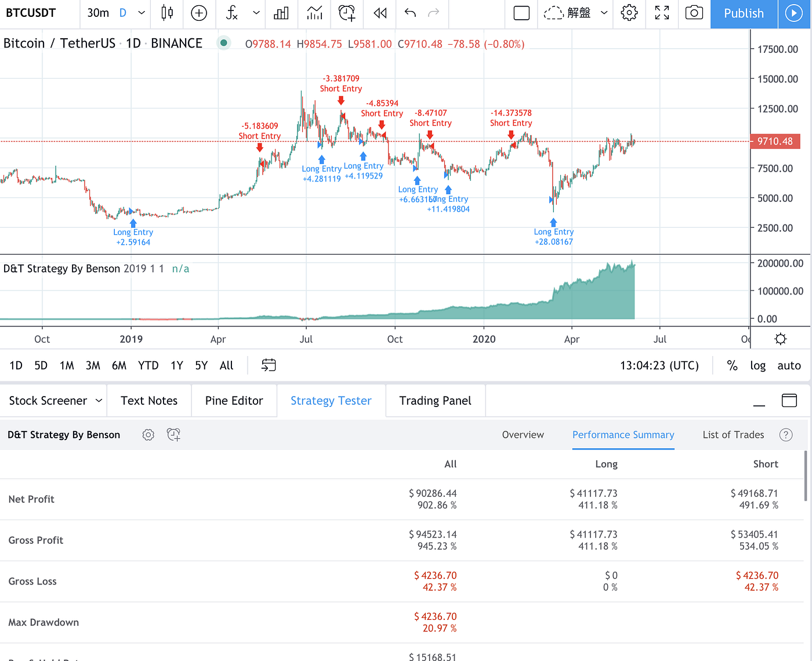This screenshot has width=812, height=661.
Task: Select the 30m interval button
Action: pyautogui.click(x=98, y=13)
